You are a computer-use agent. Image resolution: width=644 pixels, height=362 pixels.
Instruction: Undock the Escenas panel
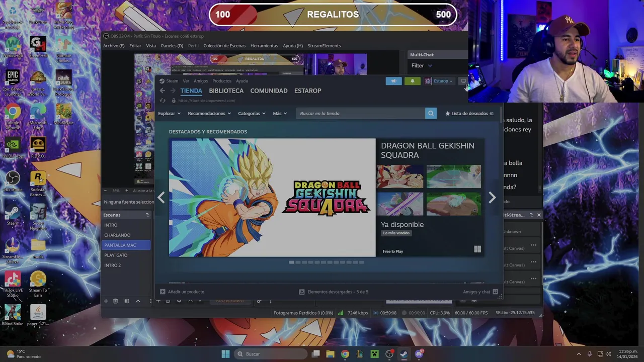click(x=147, y=215)
